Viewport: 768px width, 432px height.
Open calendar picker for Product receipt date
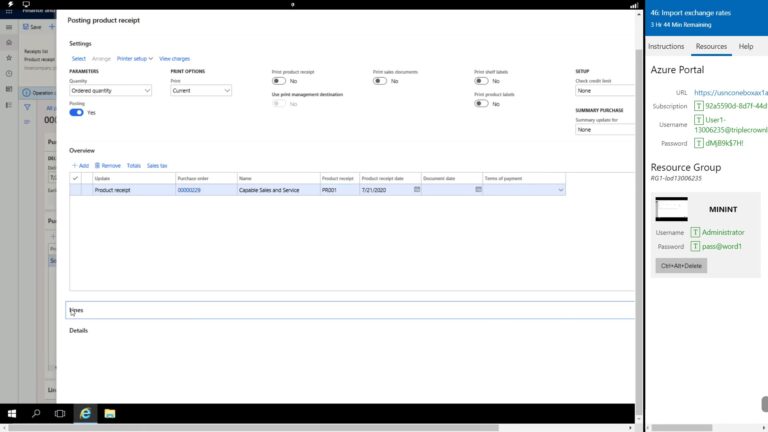click(x=417, y=190)
